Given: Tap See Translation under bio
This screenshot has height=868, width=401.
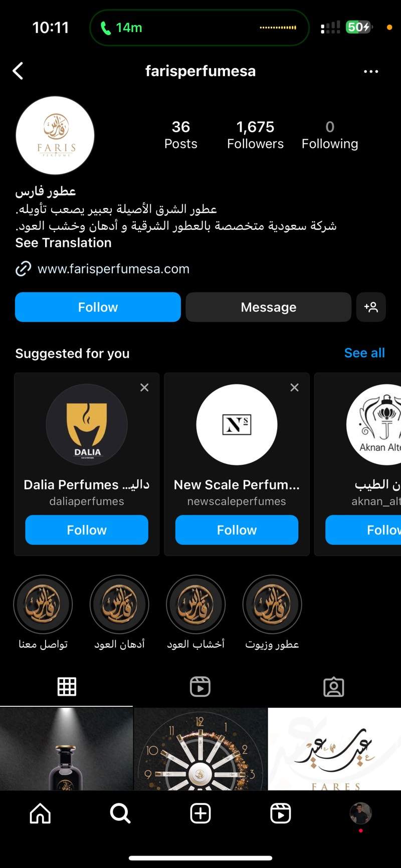Looking at the screenshot, I should coord(64,243).
